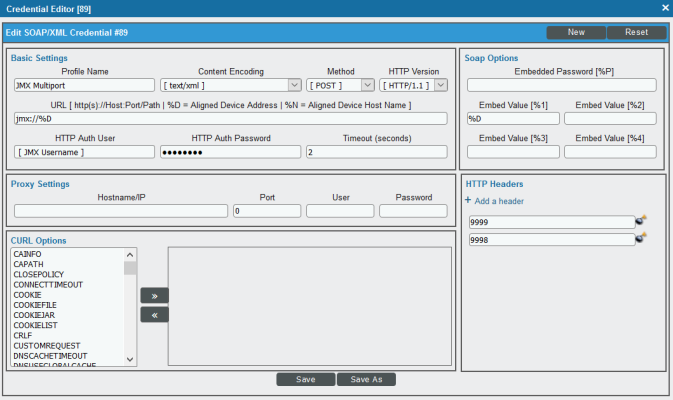This screenshot has width=673, height=400.
Task: Focus the header field containing 9998
Action: pos(552,240)
